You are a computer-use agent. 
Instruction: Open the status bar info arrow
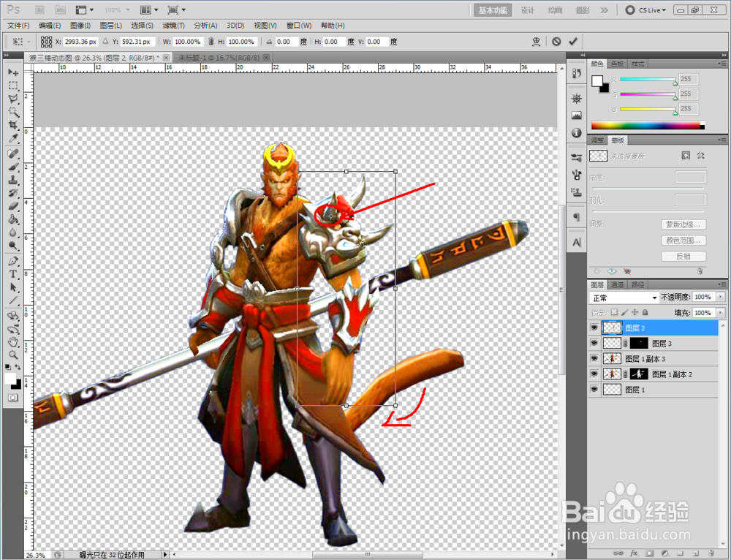(164, 555)
